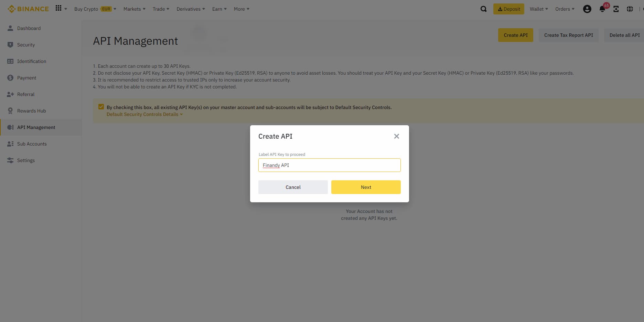Click text 'Your Account has not created any API Keys yet'

(x=369, y=215)
